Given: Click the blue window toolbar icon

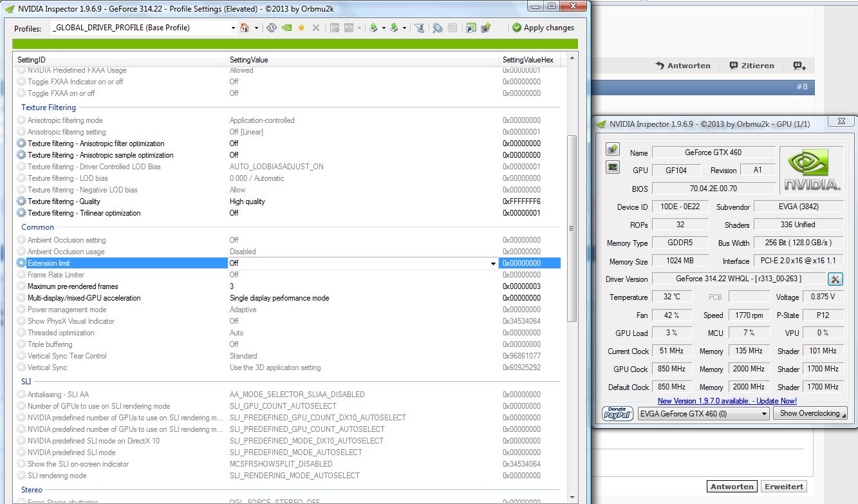Looking at the screenshot, I should pyautogui.click(x=471, y=28).
